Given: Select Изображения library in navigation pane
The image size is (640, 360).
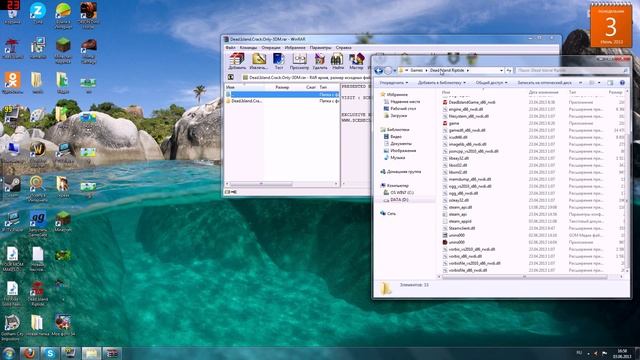Looking at the screenshot, I should (400, 150).
